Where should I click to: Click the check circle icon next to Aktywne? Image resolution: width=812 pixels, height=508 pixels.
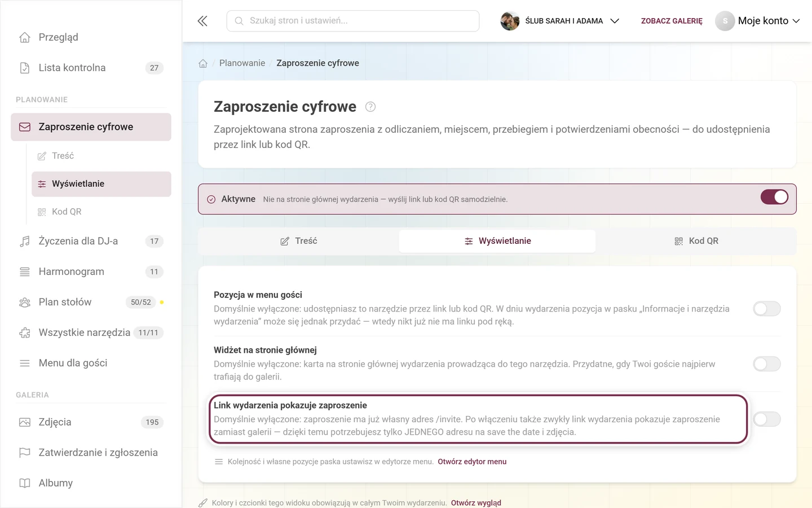click(211, 199)
